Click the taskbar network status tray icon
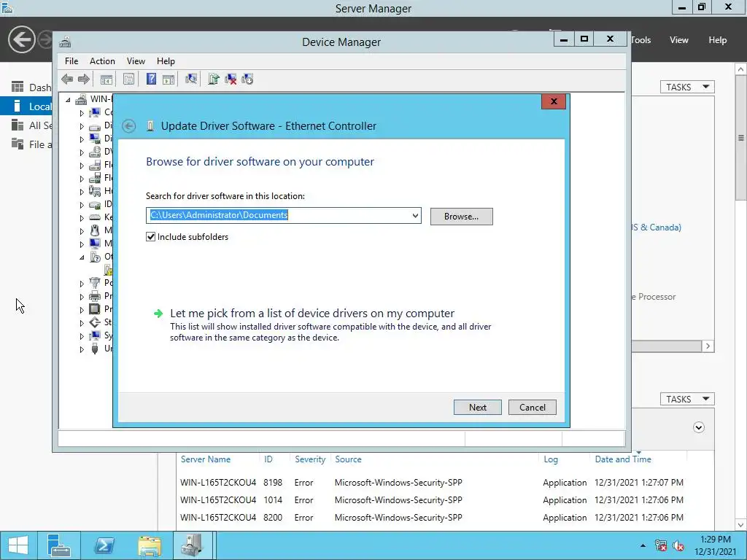 coord(661,545)
